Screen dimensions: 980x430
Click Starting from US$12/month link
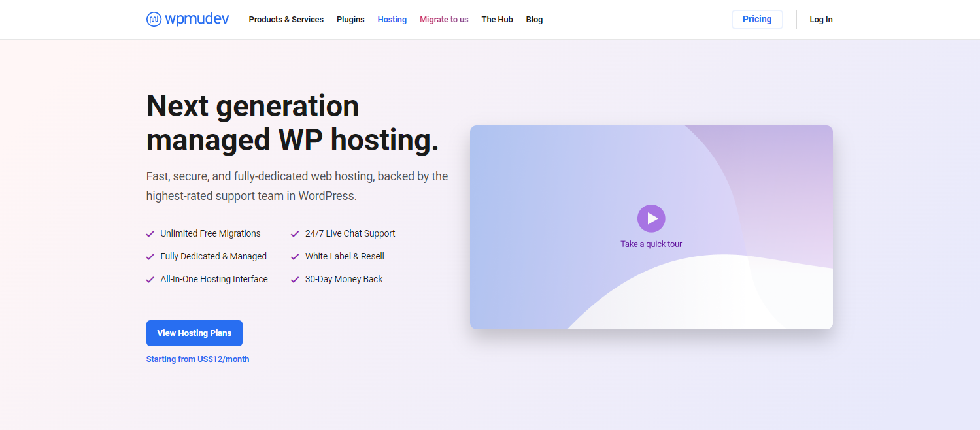(197, 359)
